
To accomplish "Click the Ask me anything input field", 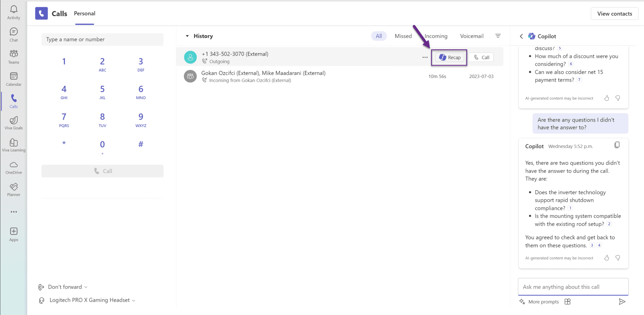I will click(573, 287).
